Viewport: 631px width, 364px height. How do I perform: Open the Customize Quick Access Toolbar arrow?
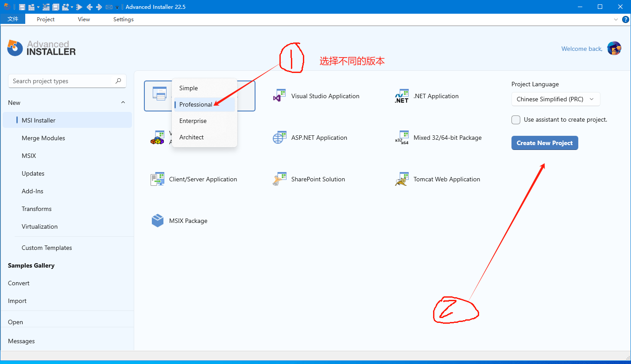click(x=117, y=8)
